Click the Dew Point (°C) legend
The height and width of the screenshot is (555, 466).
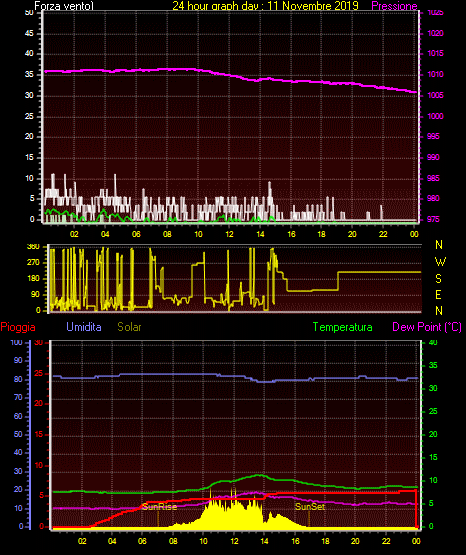coord(427,327)
